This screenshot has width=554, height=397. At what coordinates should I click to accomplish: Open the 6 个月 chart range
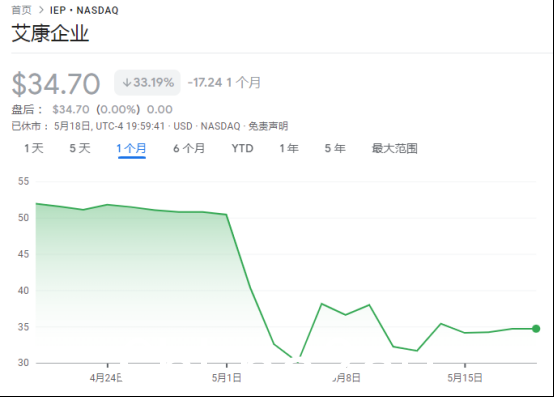pyautogui.click(x=189, y=148)
